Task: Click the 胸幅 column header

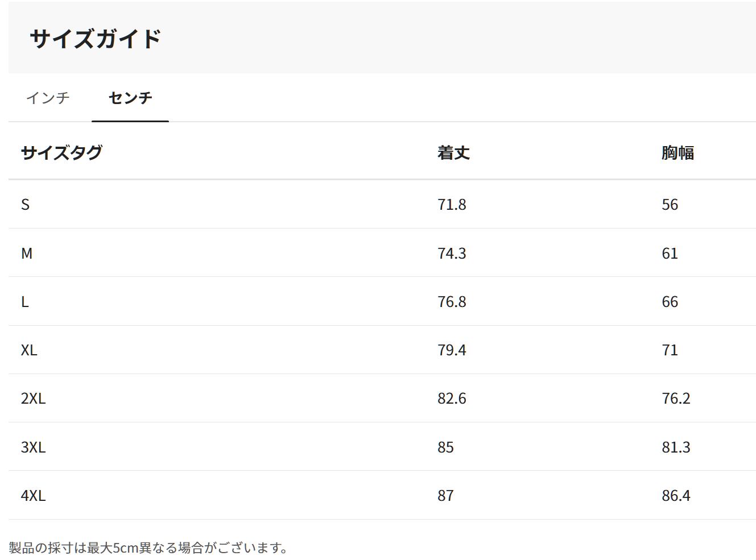Action: pos(677,152)
